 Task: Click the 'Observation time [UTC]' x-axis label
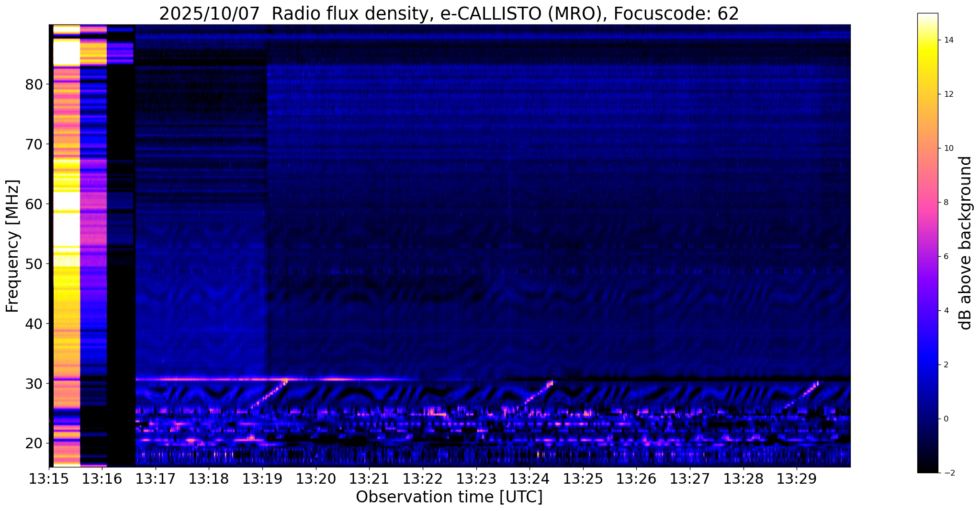click(449, 497)
